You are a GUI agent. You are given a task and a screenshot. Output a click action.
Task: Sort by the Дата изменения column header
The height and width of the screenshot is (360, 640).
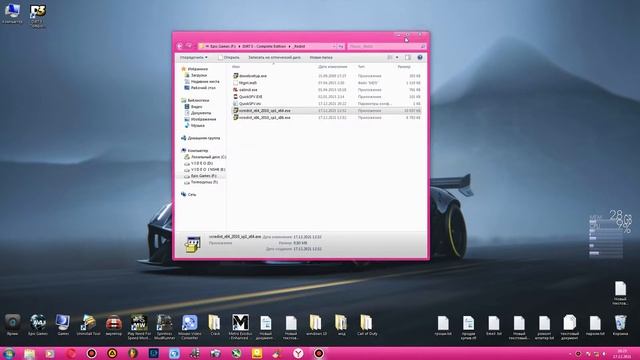point(333,67)
